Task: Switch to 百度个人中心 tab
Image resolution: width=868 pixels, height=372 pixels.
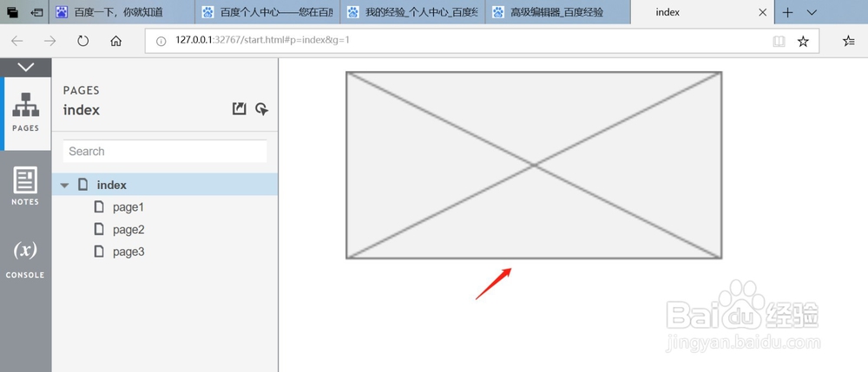Action: click(267, 12)
